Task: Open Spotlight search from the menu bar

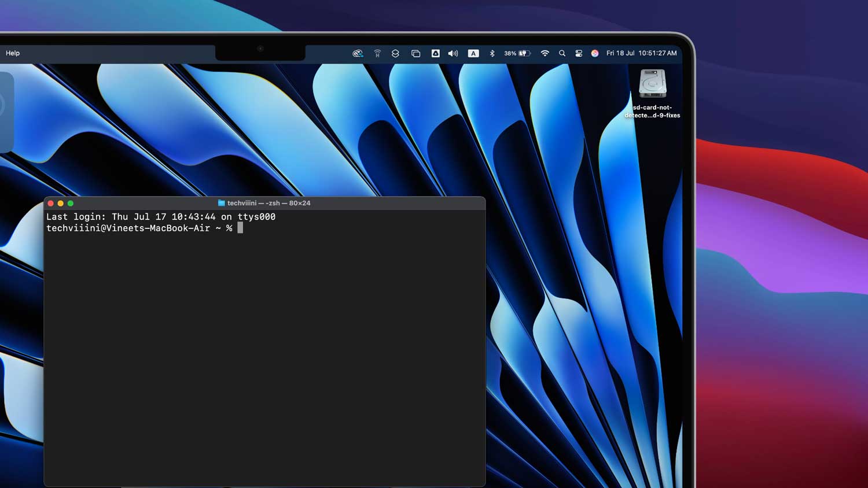Action: (x=562, y=53)
